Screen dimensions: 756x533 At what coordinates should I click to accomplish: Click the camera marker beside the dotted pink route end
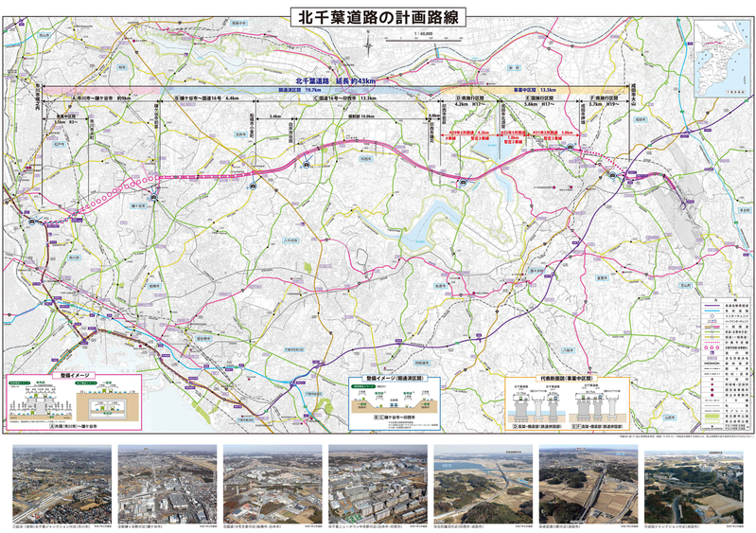tap(612, 174)
